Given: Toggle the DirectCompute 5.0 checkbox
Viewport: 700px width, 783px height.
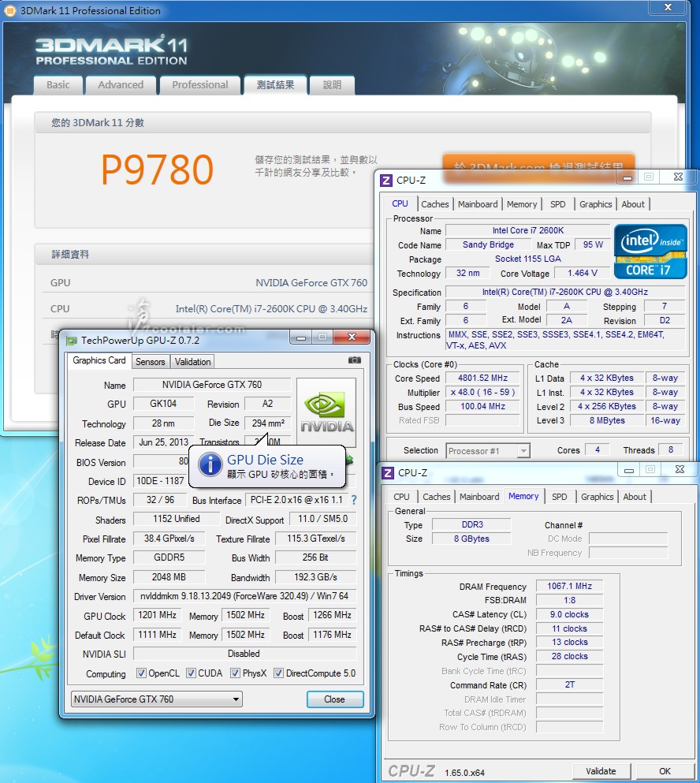Looking at the screenshot, I should tap(278, 673).
